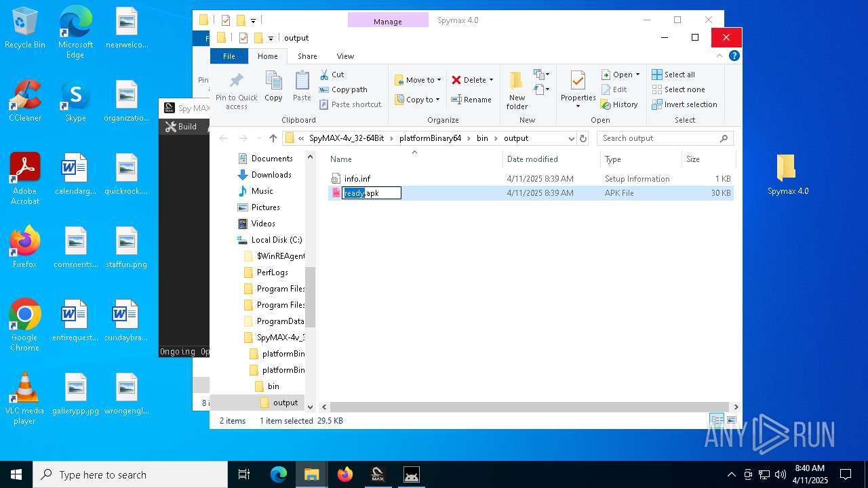Click the ready.apk rename field

coord(372,193)
